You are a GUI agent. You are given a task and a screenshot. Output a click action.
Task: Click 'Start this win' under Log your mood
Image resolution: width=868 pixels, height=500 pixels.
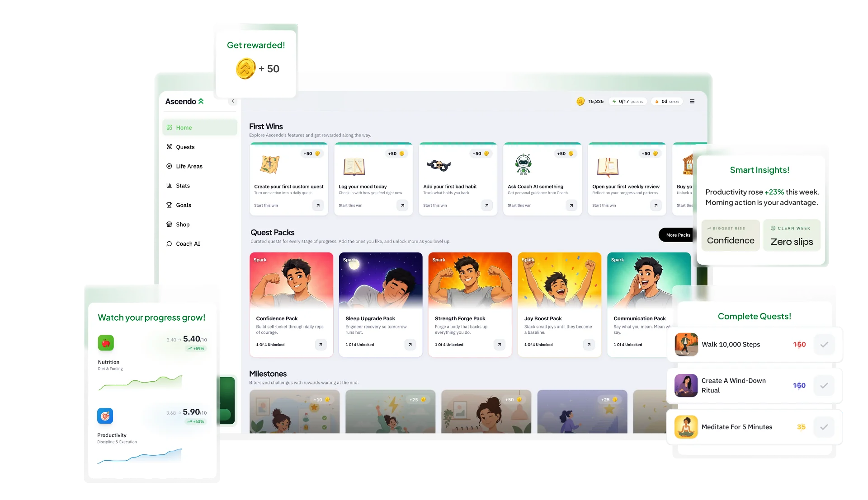(x=350, y=206)
